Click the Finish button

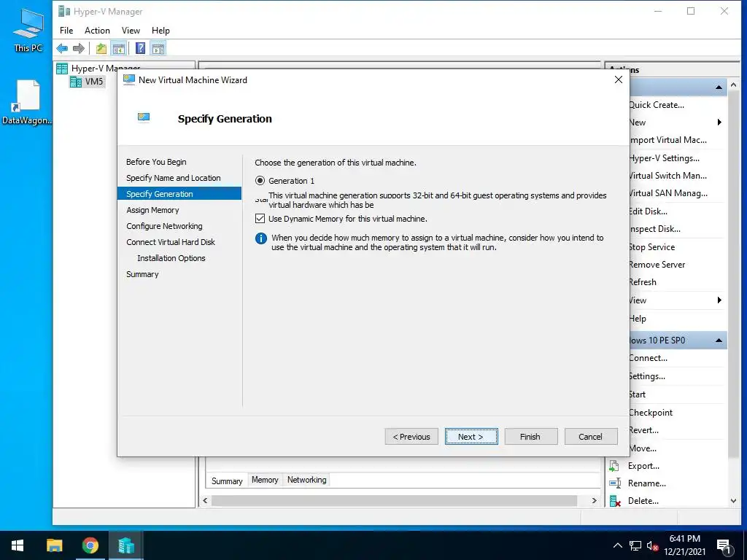(531, 437)
